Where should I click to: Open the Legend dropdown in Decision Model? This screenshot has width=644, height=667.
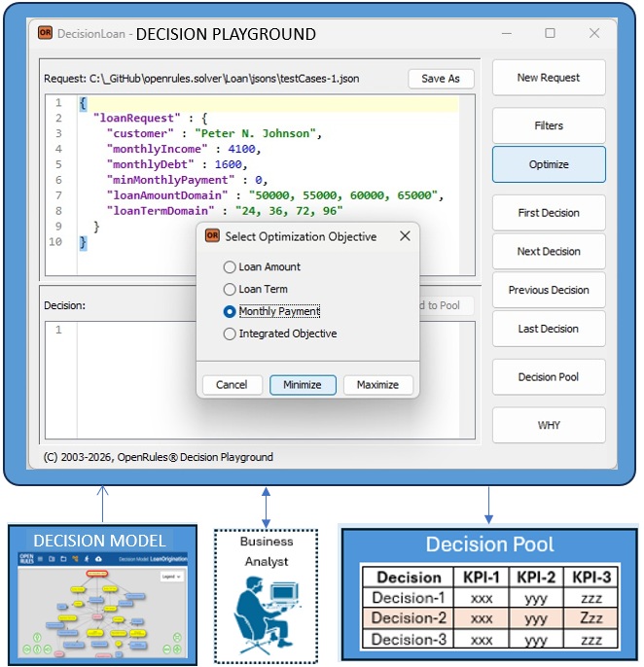tap(171, 577)
